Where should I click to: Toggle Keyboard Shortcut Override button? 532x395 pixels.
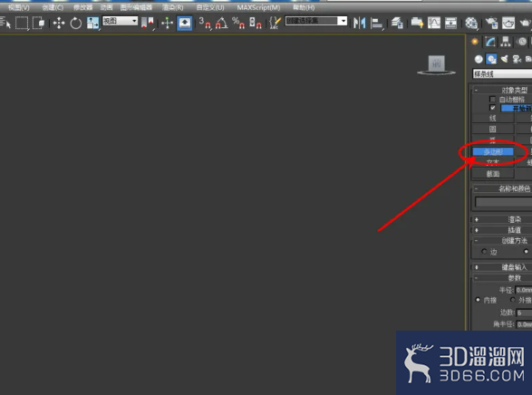pyautogui.click(x=185, y=23)
